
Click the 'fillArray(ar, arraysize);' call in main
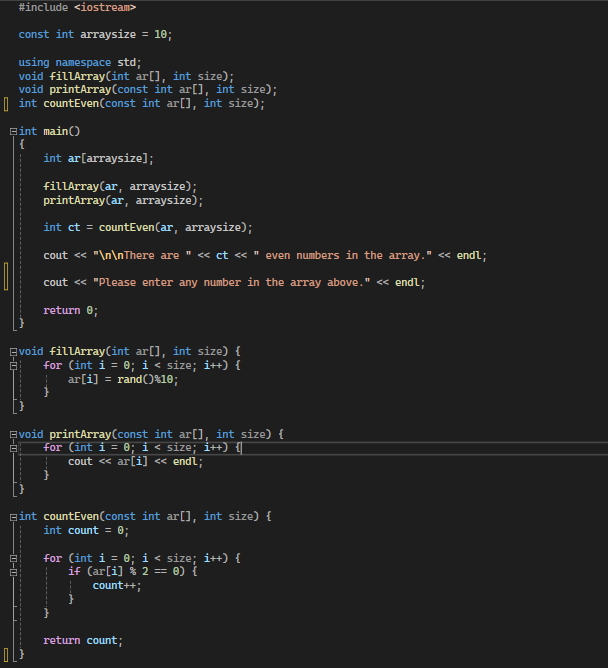[x=120, y=186]
